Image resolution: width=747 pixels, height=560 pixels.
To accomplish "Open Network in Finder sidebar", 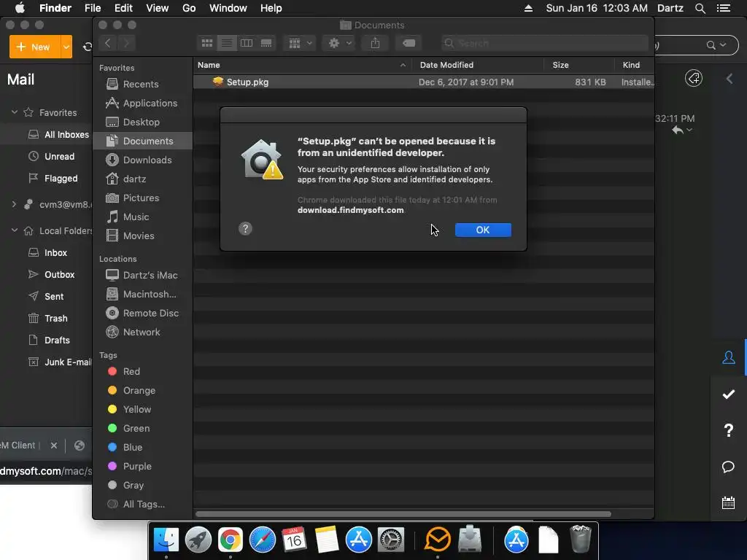I will coord(142,332).
